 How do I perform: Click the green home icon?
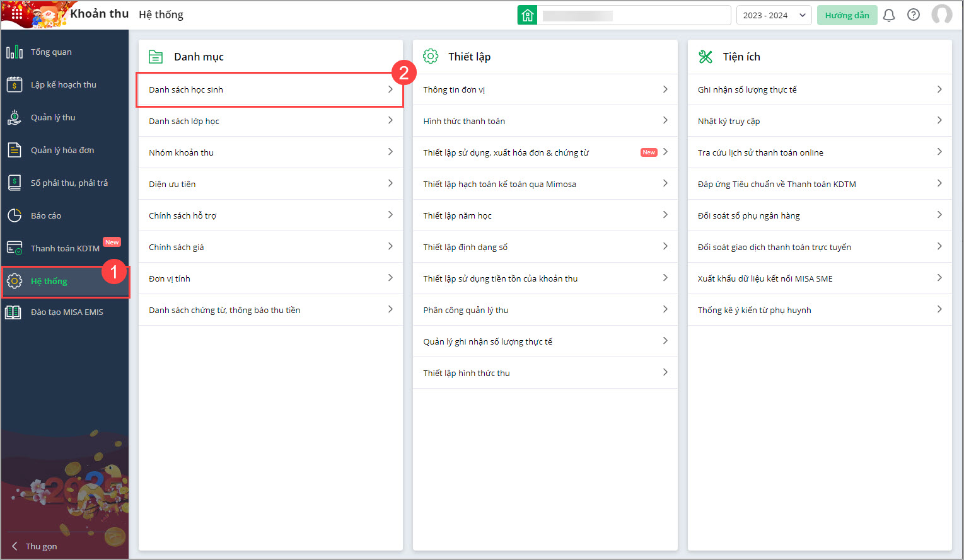pyautogui.click(x=527, y=15)
